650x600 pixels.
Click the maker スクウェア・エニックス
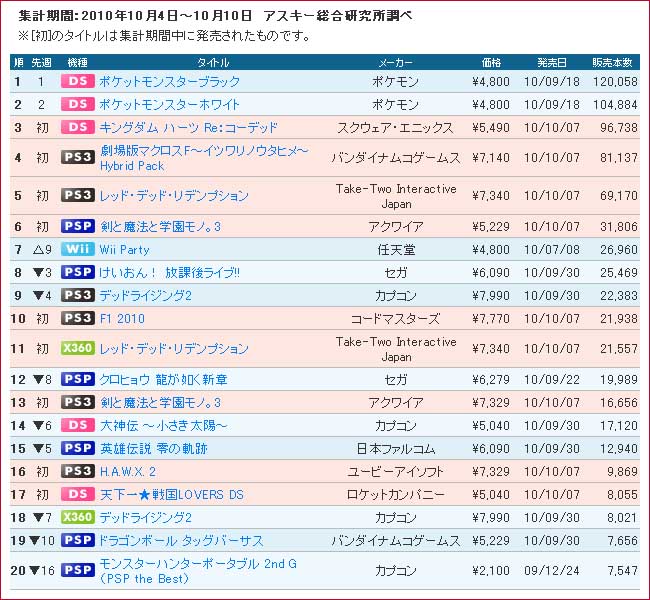tap(395, 127)
